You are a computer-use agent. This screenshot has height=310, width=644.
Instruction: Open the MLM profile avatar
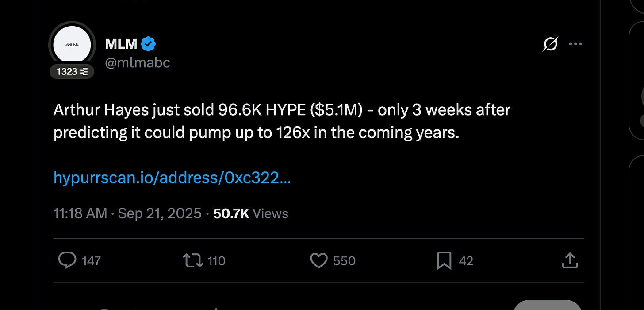click(x=72, y=45)
